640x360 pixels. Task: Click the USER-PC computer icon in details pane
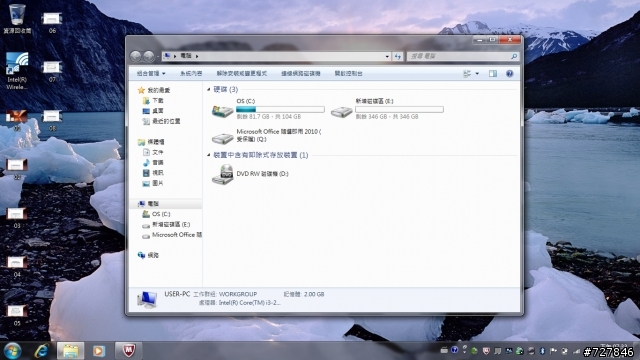click(x=147, y=300)
